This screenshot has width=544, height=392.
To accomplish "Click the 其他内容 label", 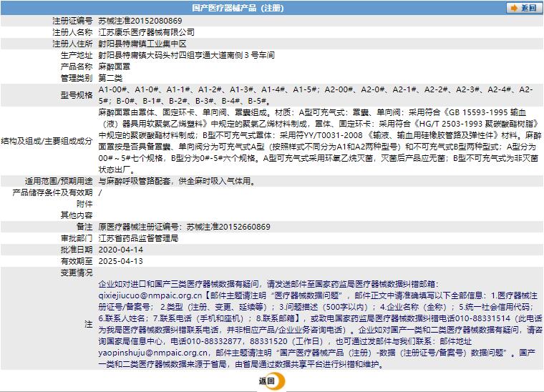I will (77, 215).
